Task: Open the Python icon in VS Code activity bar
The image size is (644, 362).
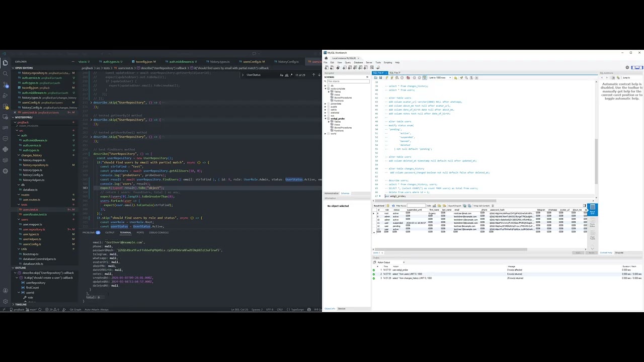Action: click(5, 149)
